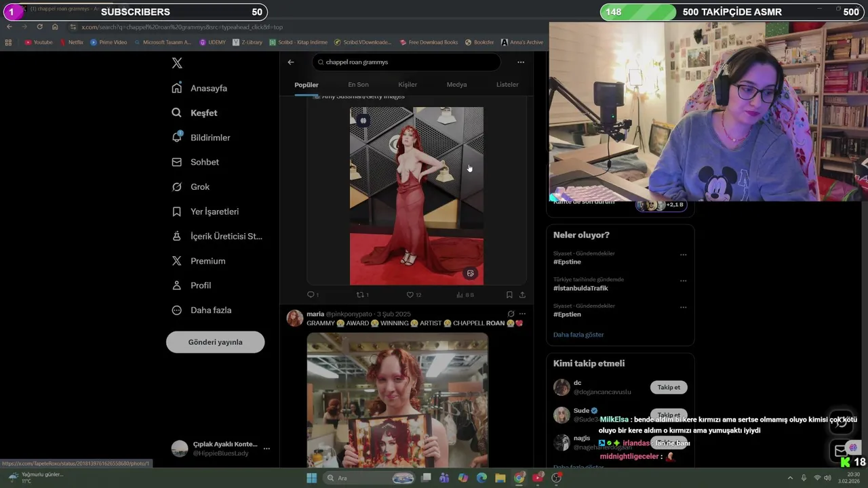The width and height of the screenshot is (868, 488).
Task: Open Profil page
Action: click(x=191, y=285)
